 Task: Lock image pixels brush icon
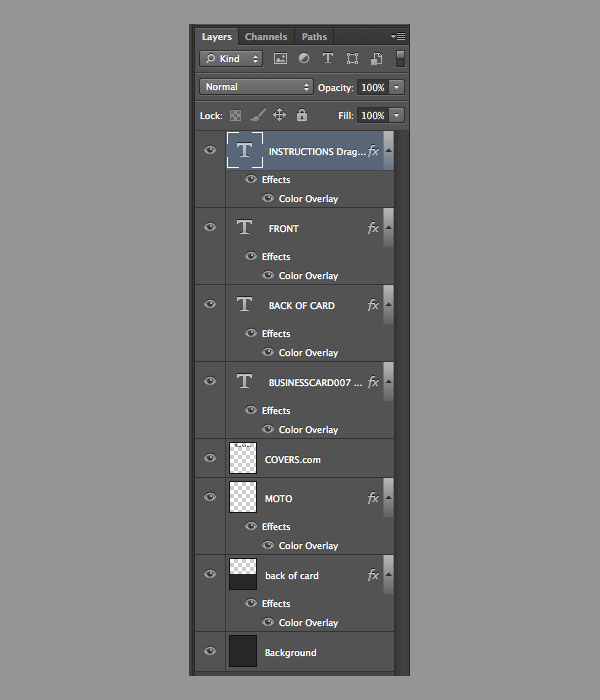pos(258,115)
